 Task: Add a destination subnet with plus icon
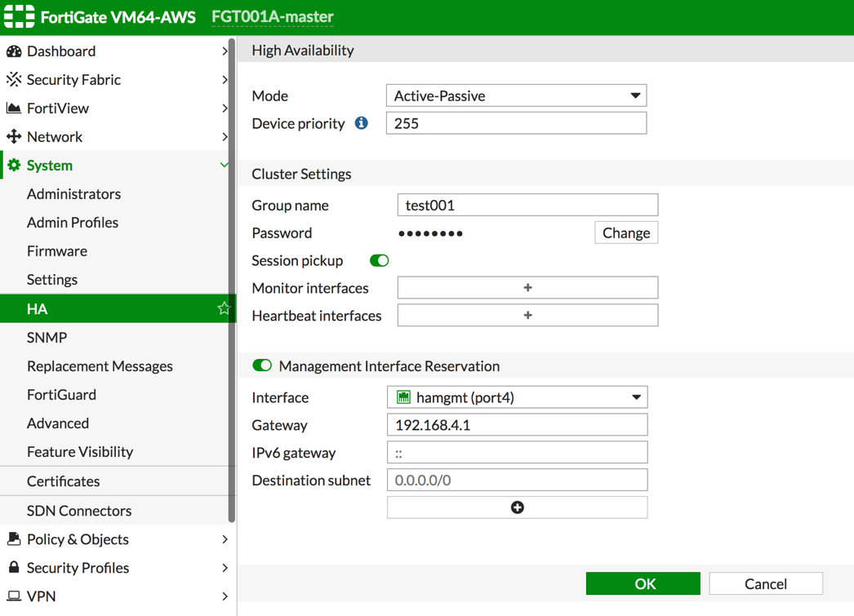pyautogui.click(x=517, y=507)
